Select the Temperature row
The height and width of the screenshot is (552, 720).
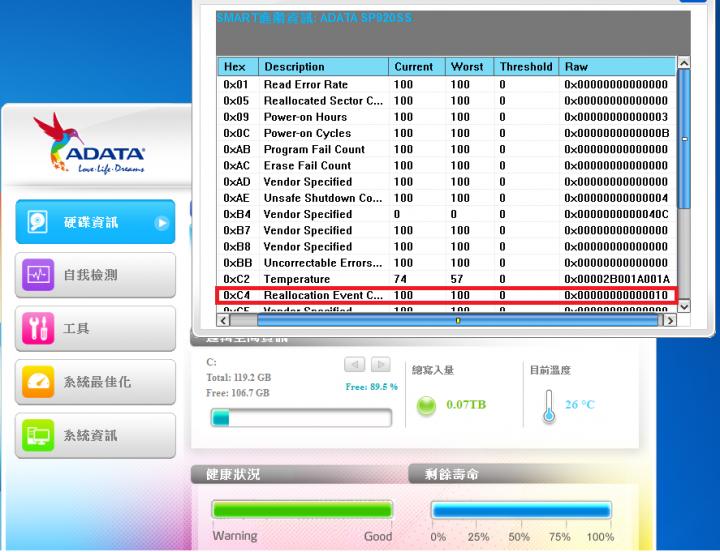coord(446,279)
